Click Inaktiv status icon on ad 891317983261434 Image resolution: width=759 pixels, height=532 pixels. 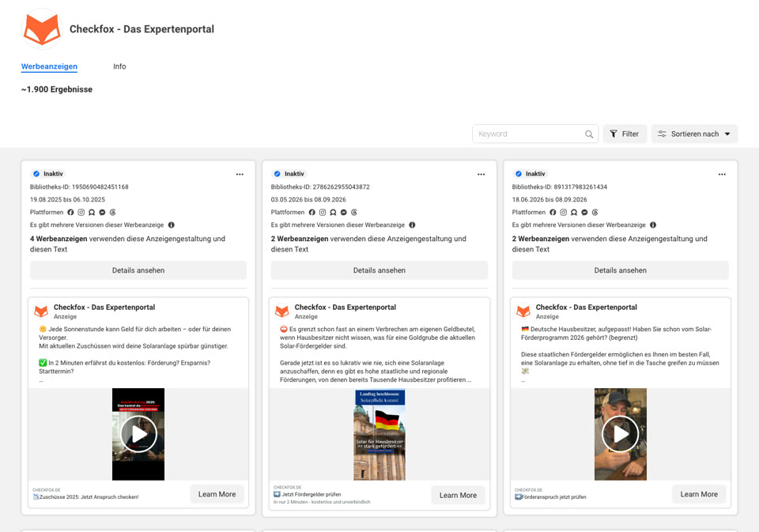[519, 174]
